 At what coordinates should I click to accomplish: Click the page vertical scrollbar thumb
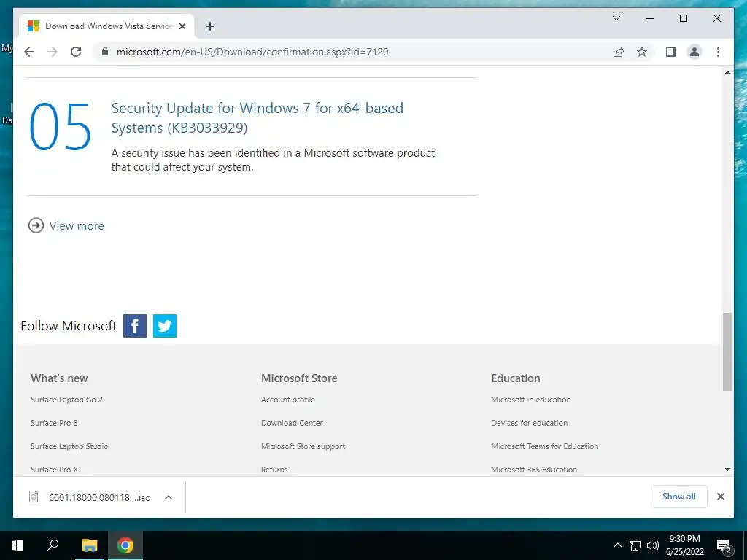point(727,351)
